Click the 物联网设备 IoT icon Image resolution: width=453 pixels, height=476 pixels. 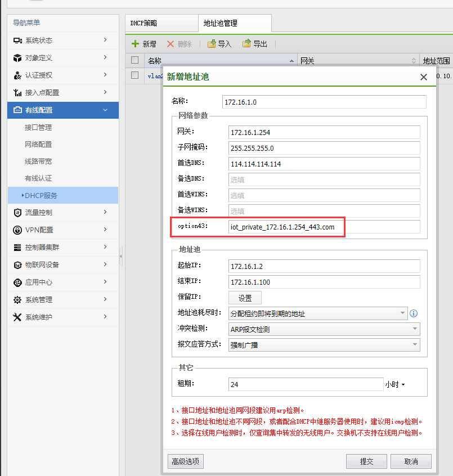click(x=17, y=264)
